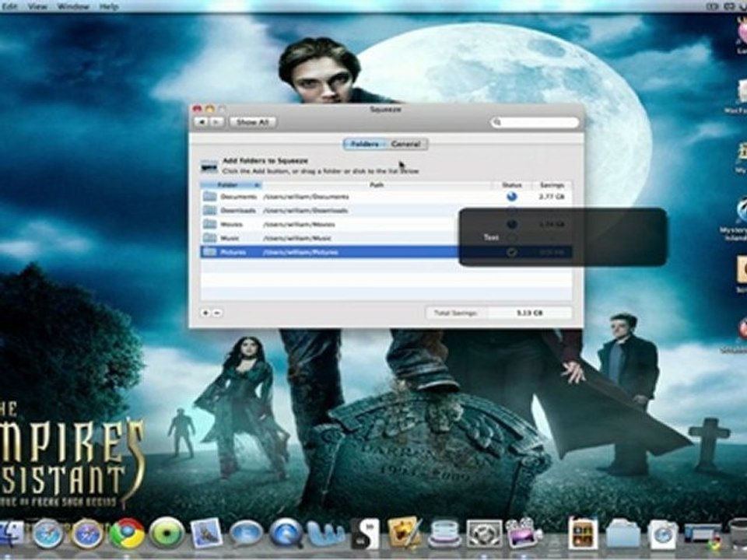Click the Documents row folder icon
747x560 pixels.
[x=209, y=196]
